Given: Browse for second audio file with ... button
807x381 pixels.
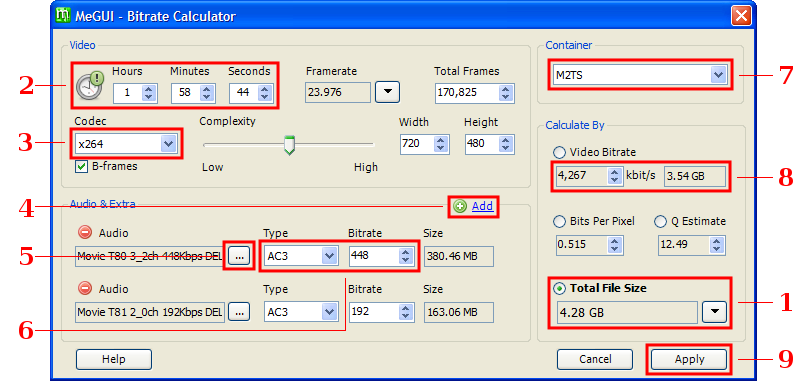Looking at the screenshot, I should pyautogui.click(x=239, y=312).
